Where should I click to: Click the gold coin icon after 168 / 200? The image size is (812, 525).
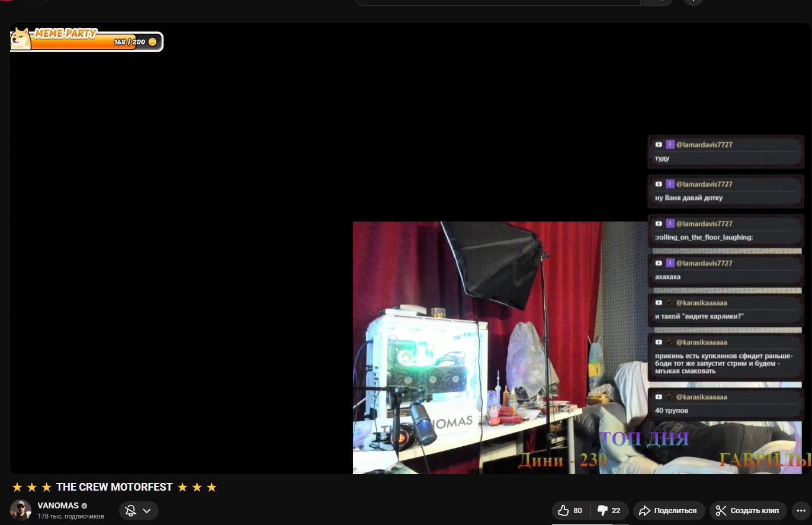pyautogui.click(x=152, y=42)
